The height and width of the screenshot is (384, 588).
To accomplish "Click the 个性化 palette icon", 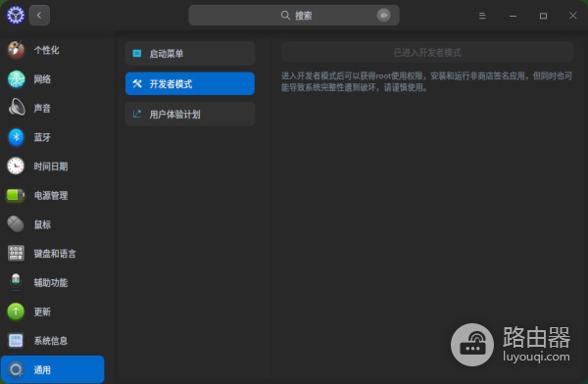I will click(x=16, y=50).
